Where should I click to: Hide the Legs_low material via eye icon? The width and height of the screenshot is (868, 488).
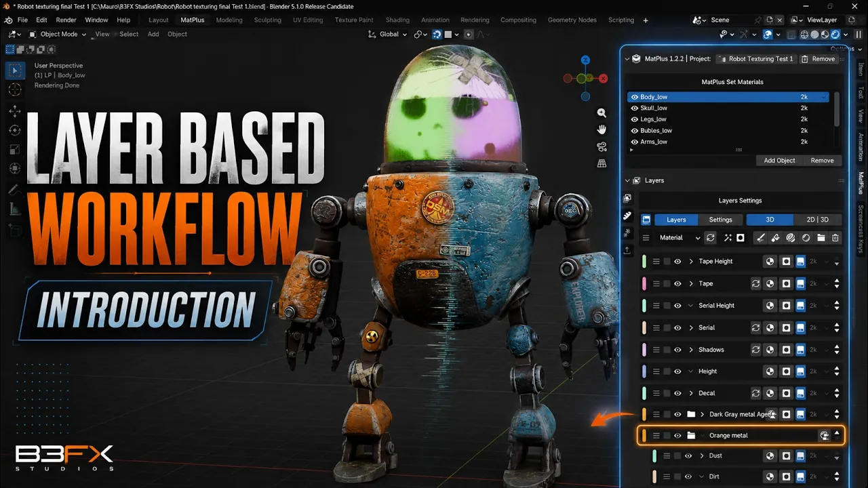coord(635,119)
